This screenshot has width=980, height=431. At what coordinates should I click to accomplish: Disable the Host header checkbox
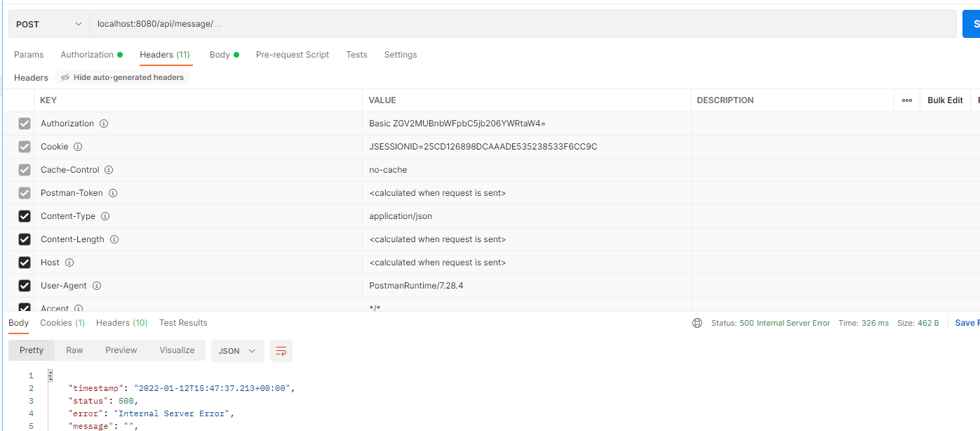pos(25,263)
